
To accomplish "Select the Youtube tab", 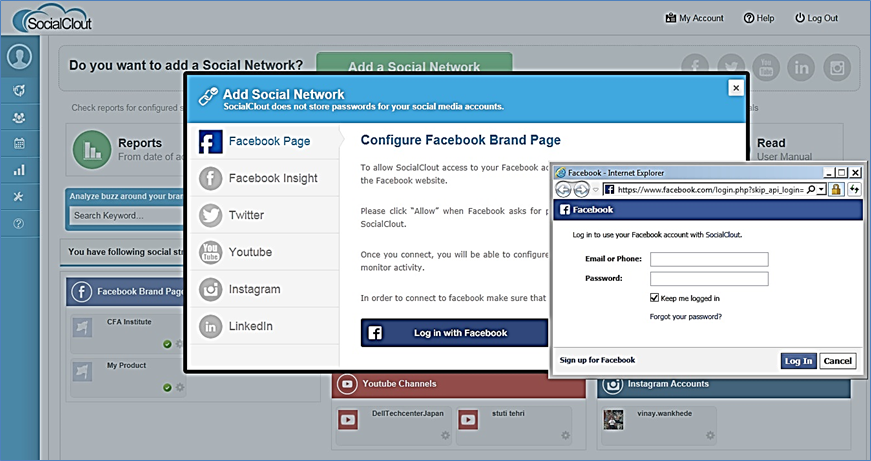I will pos(265,252).
